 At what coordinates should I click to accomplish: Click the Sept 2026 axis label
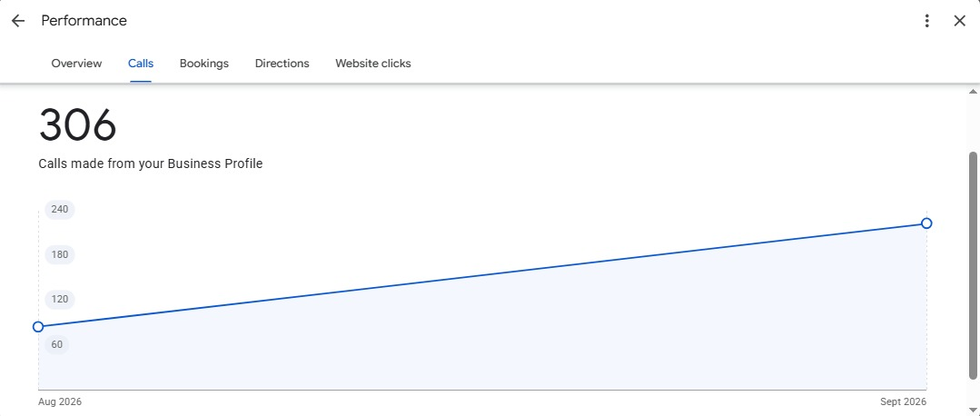[903, 401]
